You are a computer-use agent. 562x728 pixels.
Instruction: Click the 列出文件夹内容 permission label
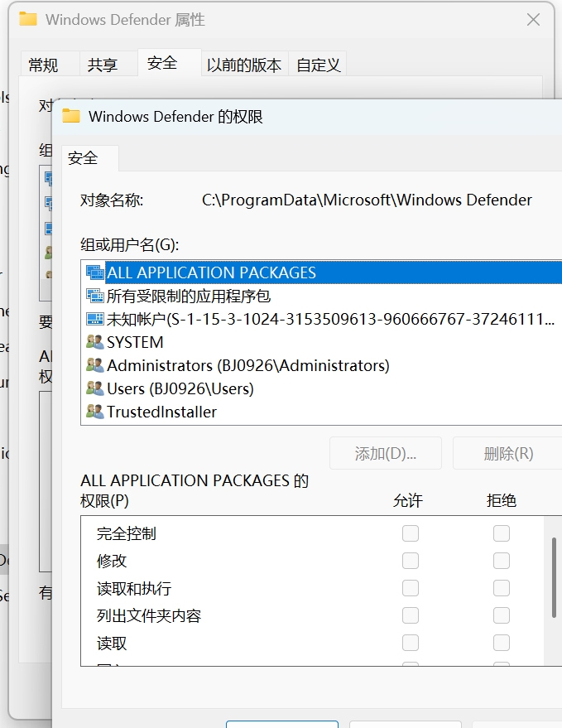148,615
